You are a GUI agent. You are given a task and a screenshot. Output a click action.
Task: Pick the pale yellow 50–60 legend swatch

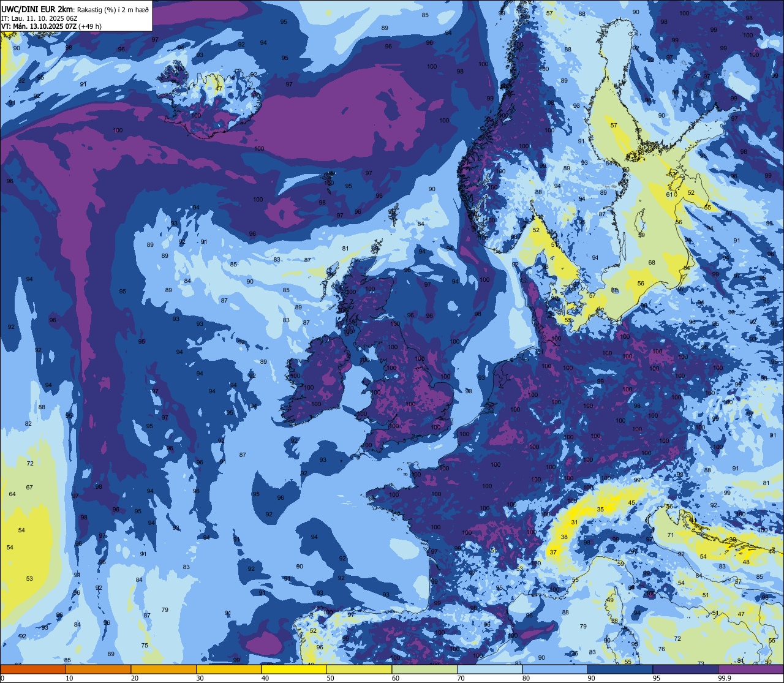[359, 670]
